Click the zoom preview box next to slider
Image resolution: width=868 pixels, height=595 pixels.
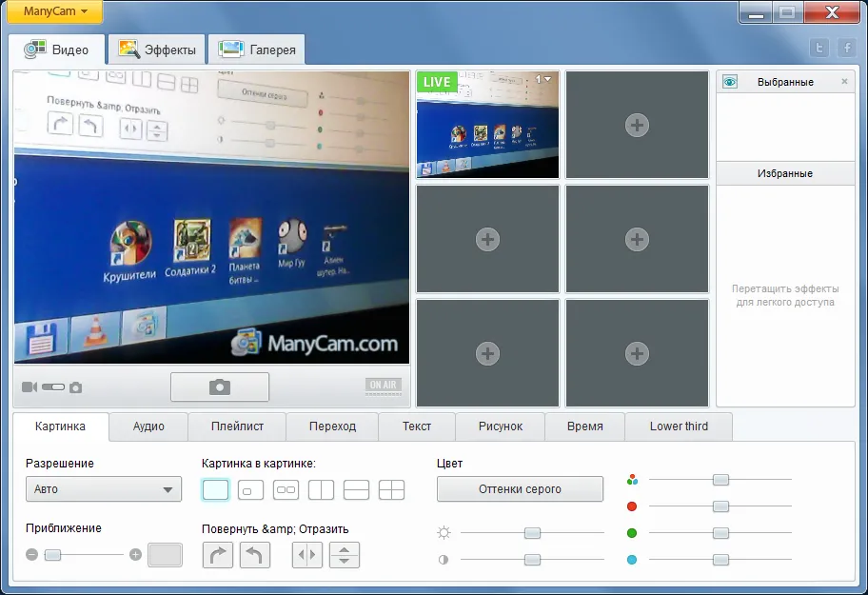[x=165, y=555]
